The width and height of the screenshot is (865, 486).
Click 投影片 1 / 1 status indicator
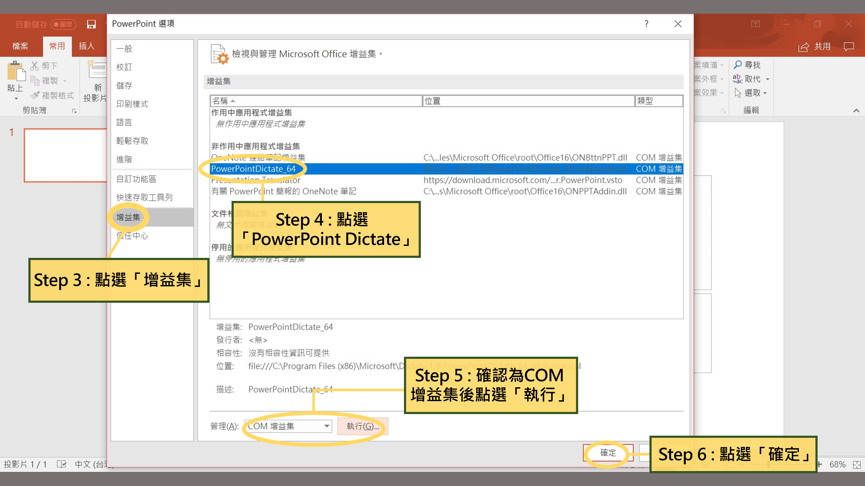click(x=26, y=464)
